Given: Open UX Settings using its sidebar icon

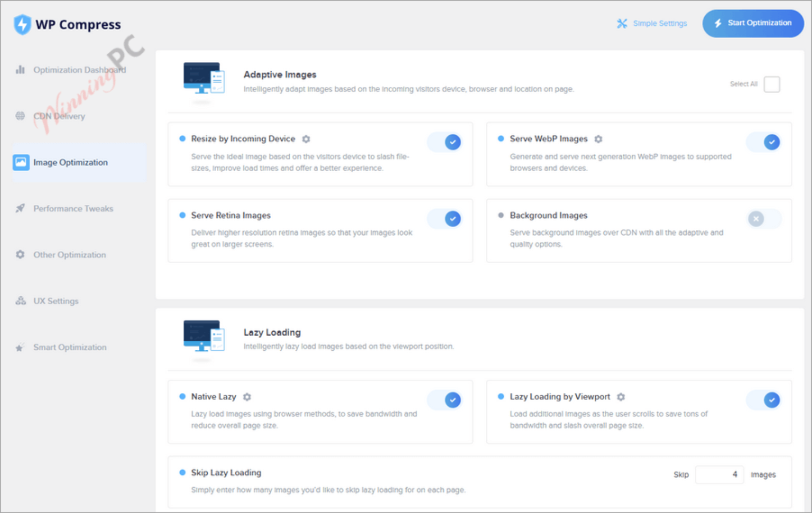Looking at the screenshot, I should [x=20, y=301].
